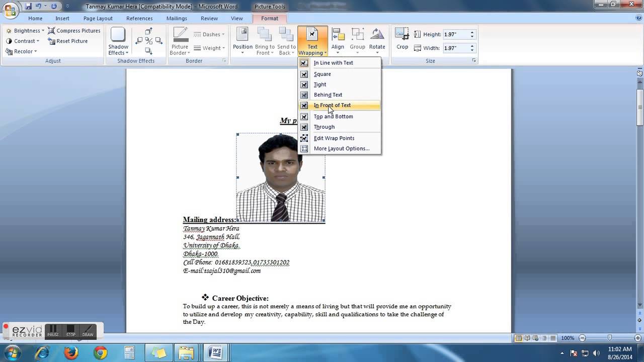Open the Align dropdown
This screenshot has height=362, width=644.
[x=338, y=41]
